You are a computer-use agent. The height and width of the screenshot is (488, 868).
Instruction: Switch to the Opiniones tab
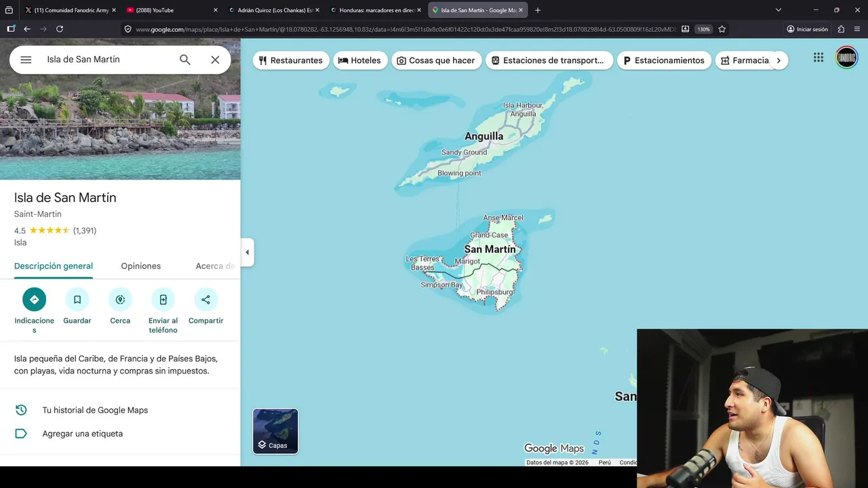click(141, 266)
